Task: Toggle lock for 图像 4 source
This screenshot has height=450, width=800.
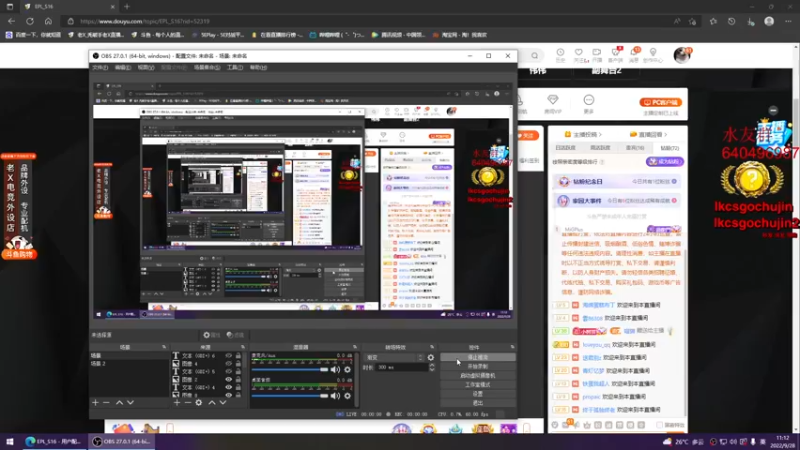Action: click(x=238, y=364)
